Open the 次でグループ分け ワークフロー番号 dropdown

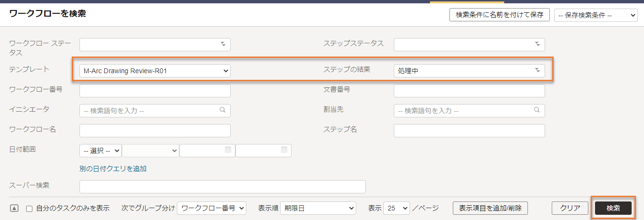click(x=212, y=208)
